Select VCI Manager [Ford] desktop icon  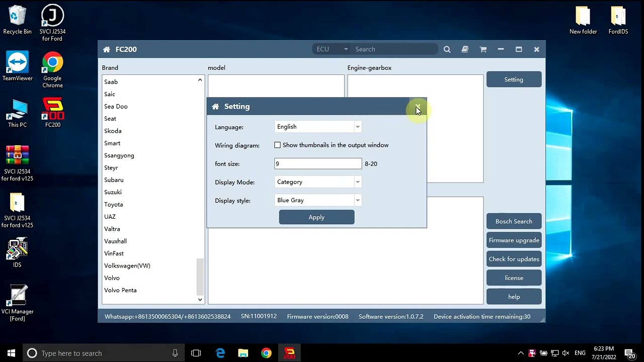pyautogui.click(x=17, y=304)
